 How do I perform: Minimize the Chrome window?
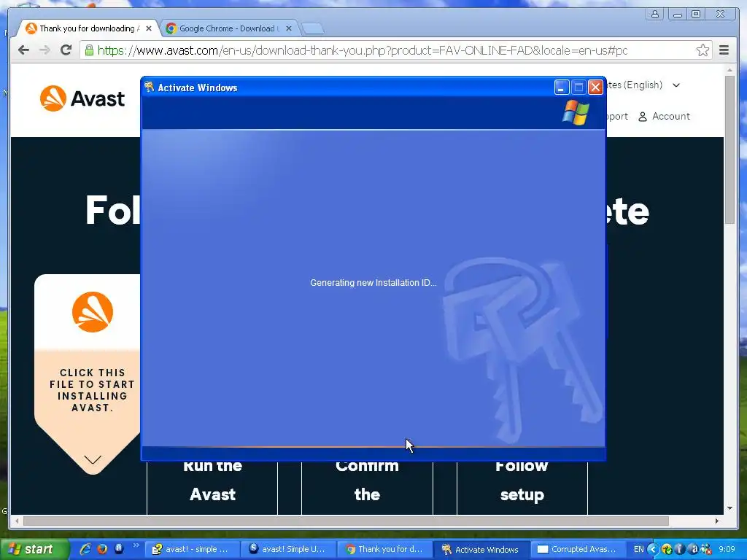click(678, 14)
